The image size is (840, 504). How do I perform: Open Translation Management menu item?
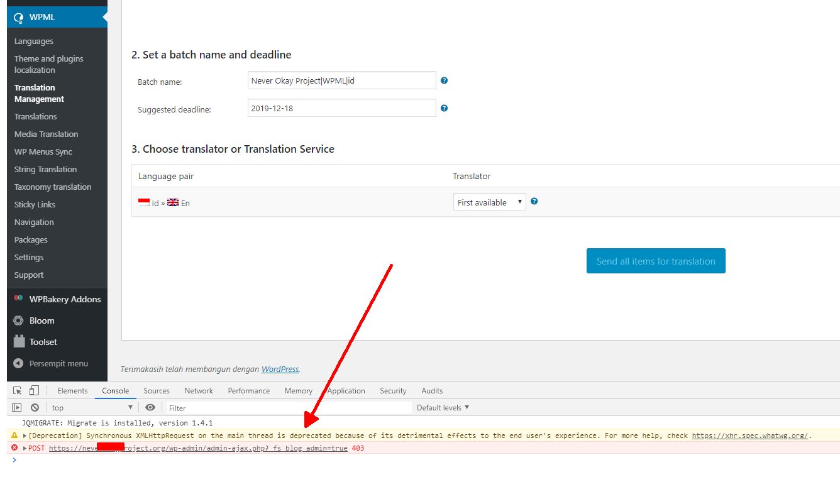(39, 93)
